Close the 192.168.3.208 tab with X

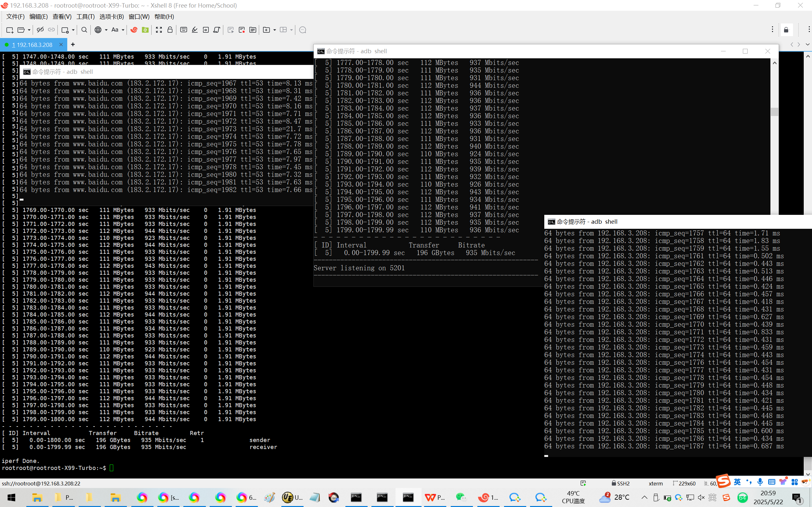coord(61,44)
